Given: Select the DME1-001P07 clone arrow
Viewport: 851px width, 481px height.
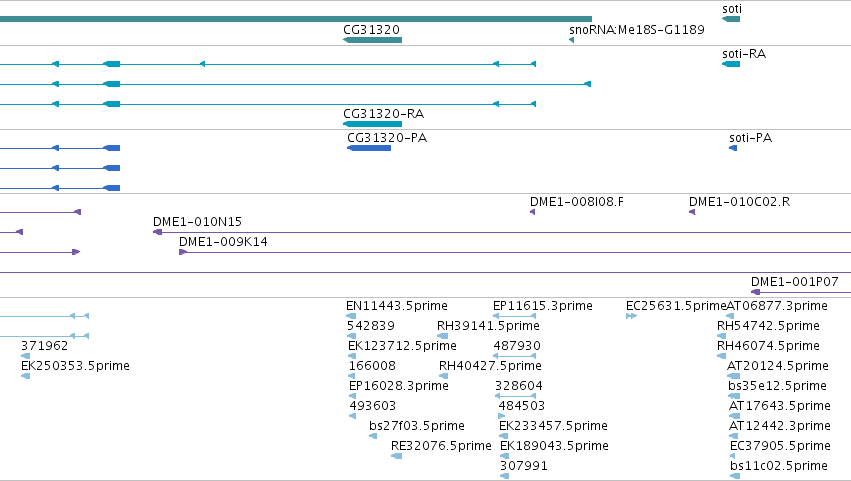Looking at the screenshot, I should tap(755, 292).
